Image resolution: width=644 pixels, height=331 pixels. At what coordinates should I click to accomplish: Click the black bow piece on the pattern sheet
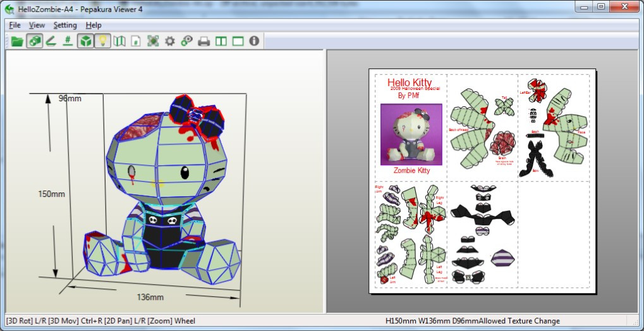point(536,159)
